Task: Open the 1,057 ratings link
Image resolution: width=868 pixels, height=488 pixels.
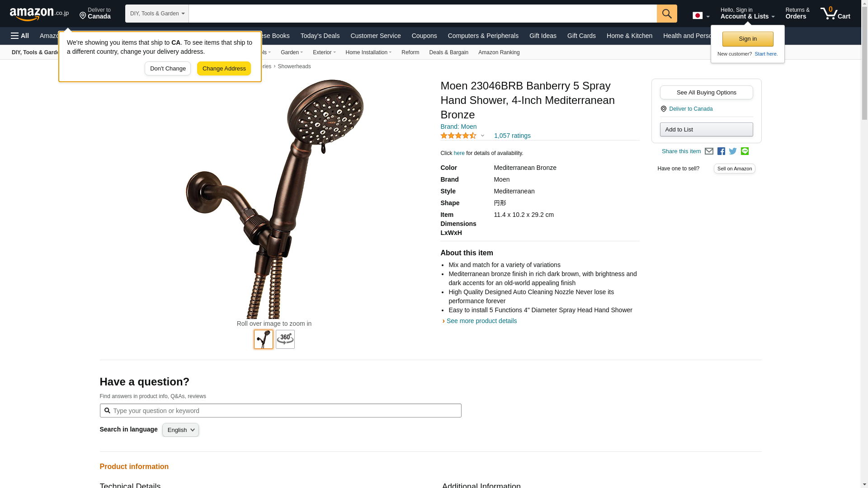Action: (512, 136)
